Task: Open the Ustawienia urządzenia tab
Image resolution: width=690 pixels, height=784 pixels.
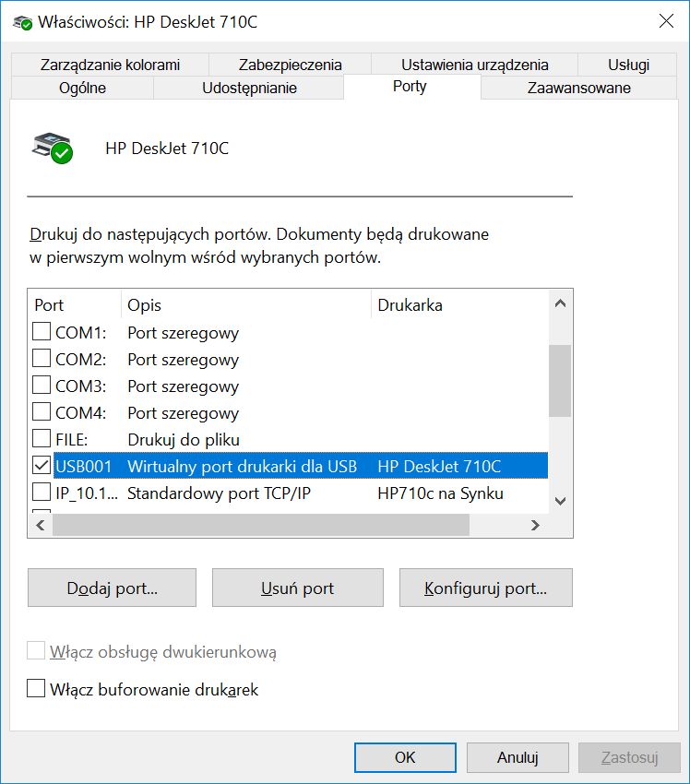Action: tap(474, 65)
